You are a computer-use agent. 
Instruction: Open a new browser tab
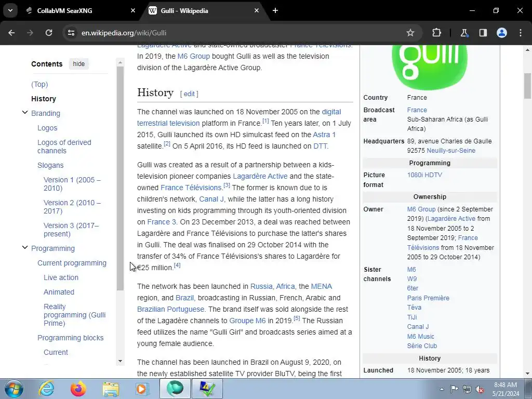(275, 10)
